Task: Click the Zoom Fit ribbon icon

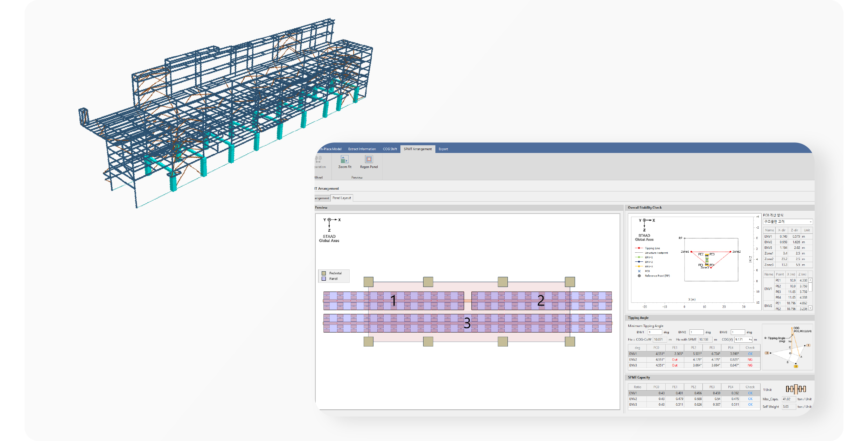Action: (344, 160)
